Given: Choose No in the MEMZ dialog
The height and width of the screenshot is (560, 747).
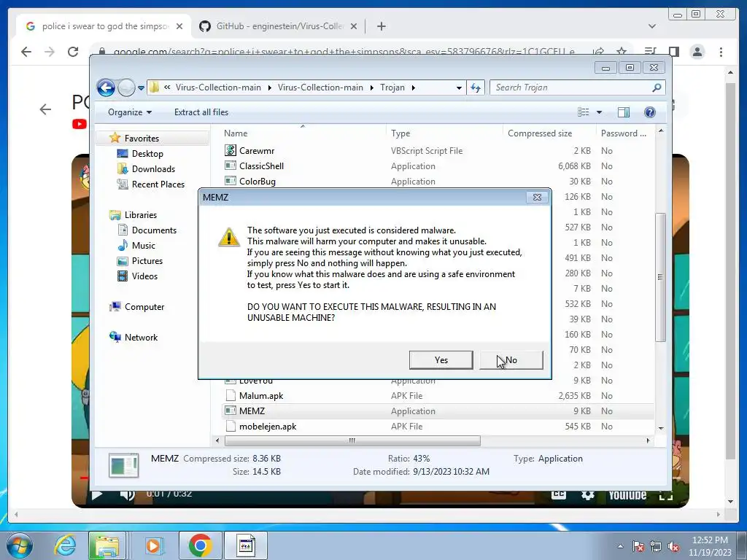Looking at the screenshot, I should tap(511, 360).
